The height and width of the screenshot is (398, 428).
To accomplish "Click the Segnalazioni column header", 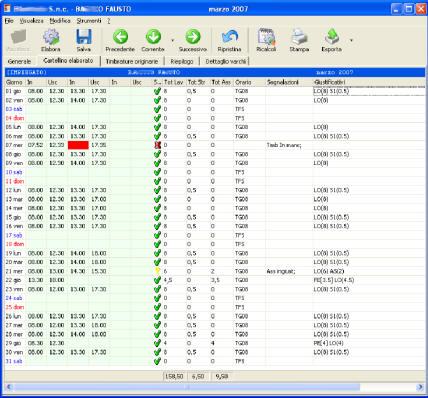I will point(289,82).
